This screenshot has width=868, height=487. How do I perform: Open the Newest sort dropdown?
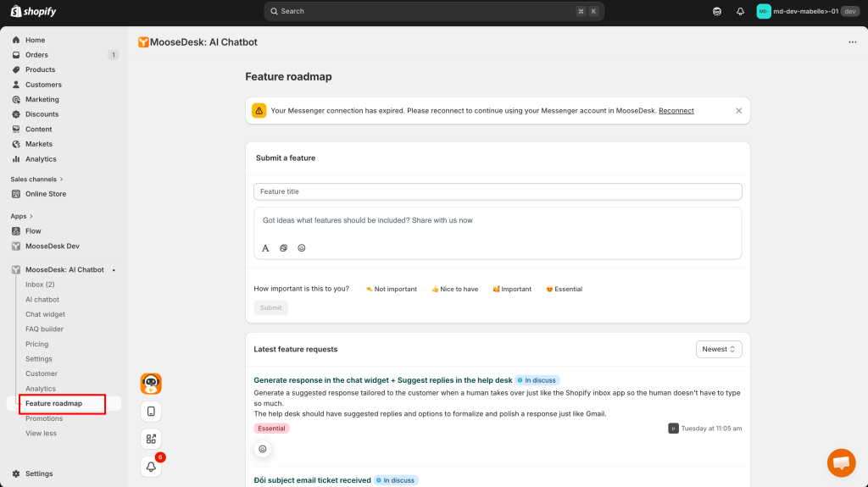pyautogui.click(x=719, y=349)
